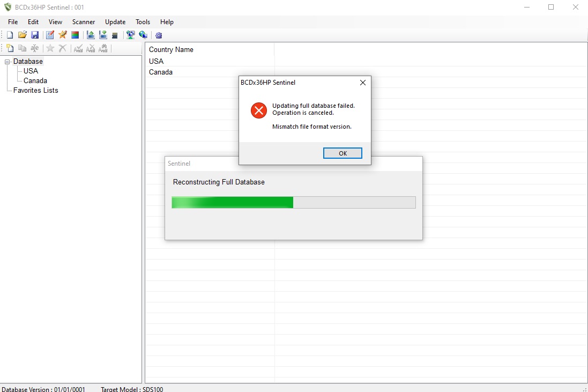Click the Country Name column header

click(x=210, y=49)
